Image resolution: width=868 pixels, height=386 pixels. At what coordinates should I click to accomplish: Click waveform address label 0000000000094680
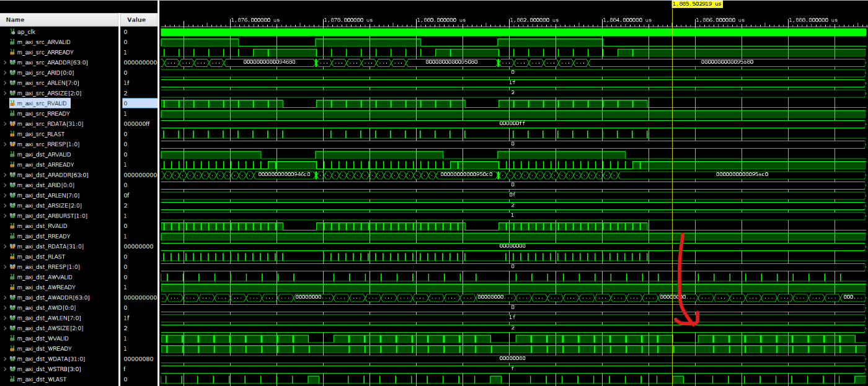[270, 62]
